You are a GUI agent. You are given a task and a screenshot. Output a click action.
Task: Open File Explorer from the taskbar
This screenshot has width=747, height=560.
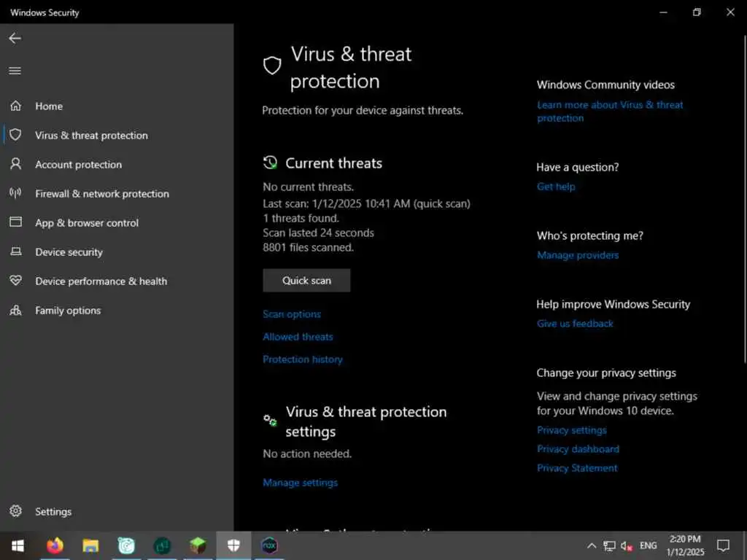point(90,545)
